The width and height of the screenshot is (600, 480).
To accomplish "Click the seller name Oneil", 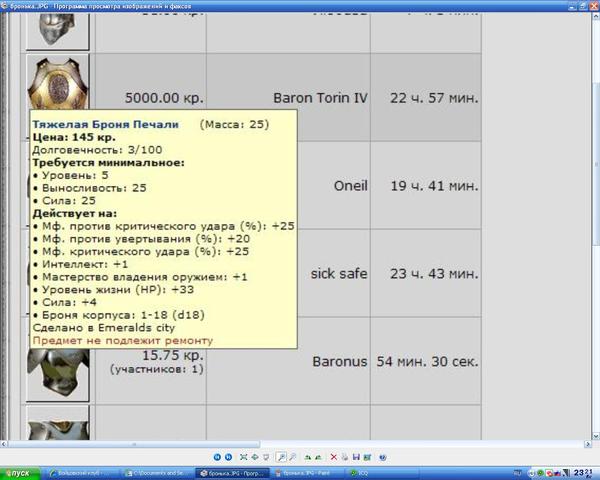I will click(x=351, y=186).
